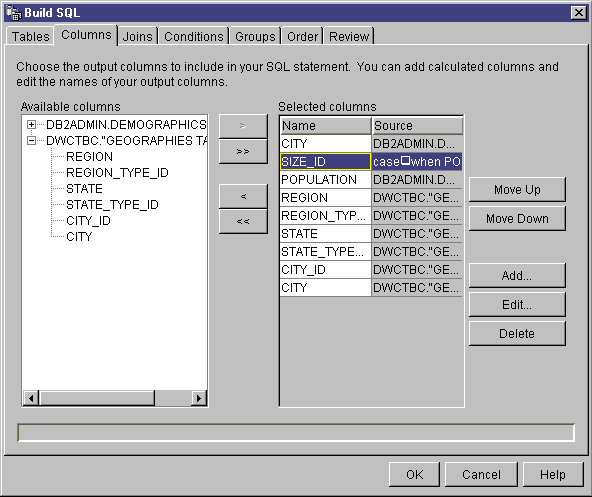The image size is (592, 497).
Task: Select REGION_TYPE_ID in available columns tree
Action: point(117,173)
